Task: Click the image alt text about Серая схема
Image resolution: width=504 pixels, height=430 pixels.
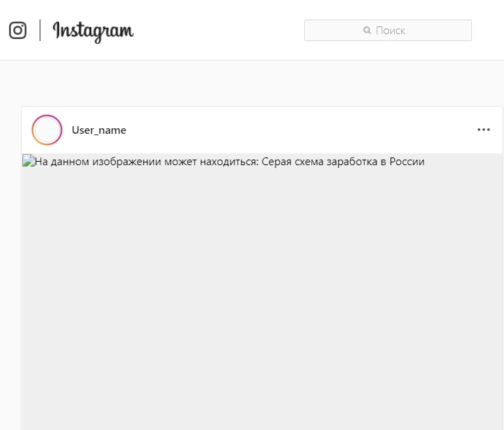Action: (x=230, y=161)
